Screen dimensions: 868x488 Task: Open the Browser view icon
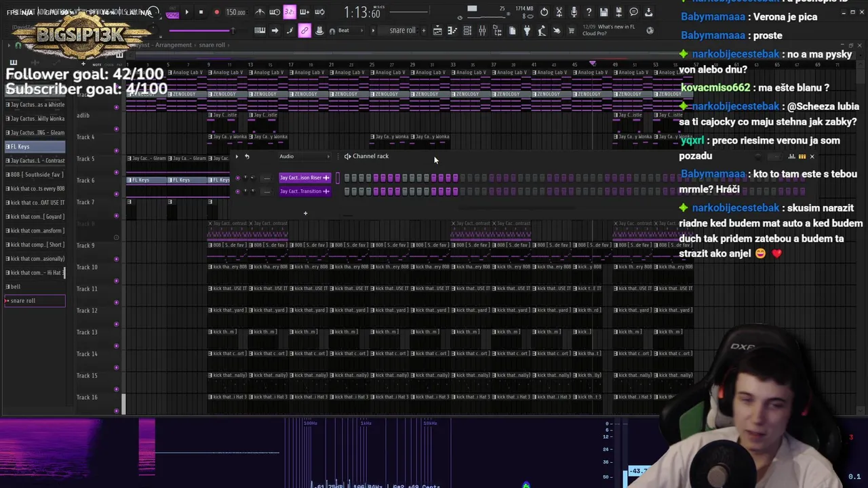point(497,30)
